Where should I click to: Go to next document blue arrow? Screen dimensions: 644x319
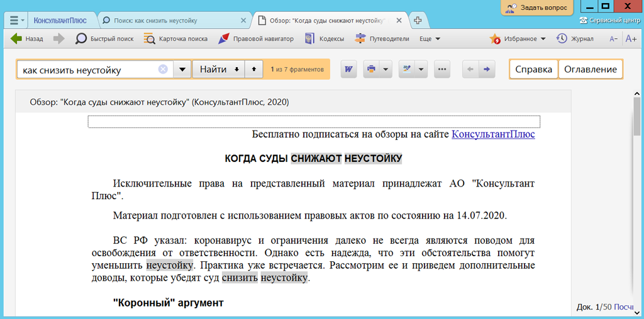(487, 69)
